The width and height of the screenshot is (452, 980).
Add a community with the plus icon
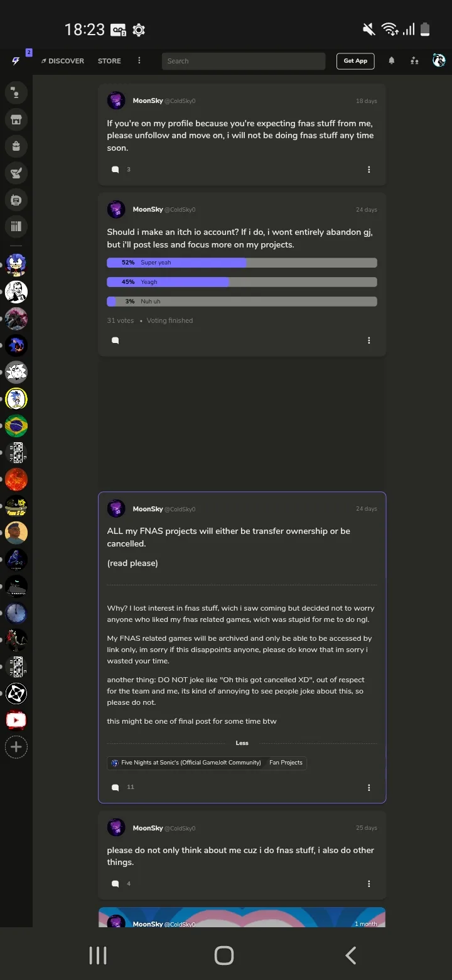pyautogui.click(x=16, y=747)
